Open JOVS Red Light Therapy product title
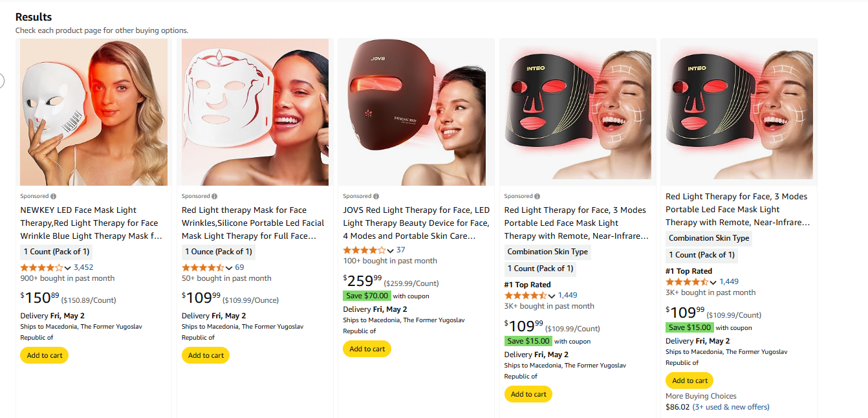Screen dimensions: 868x418 click(x=417, y=223)
